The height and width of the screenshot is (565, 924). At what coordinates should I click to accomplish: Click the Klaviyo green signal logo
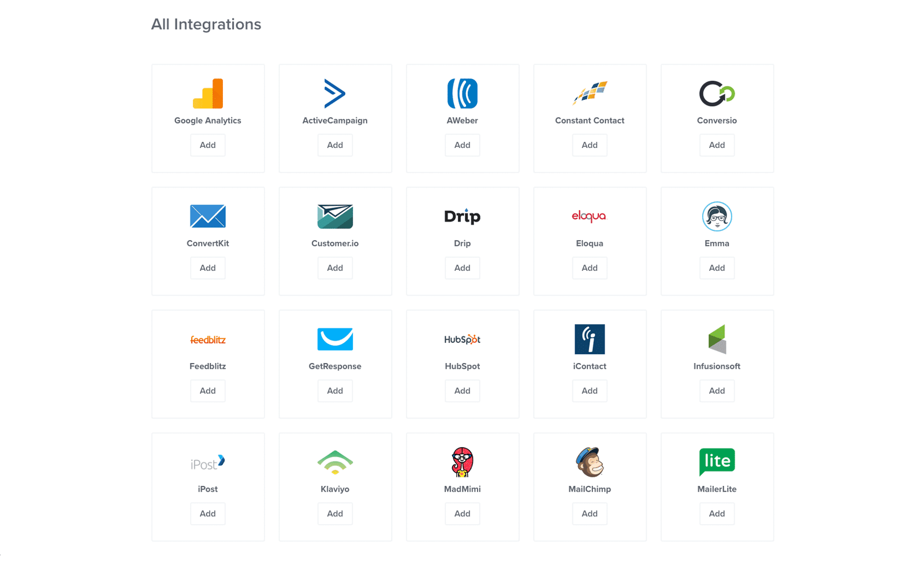(x=335, y=462)
